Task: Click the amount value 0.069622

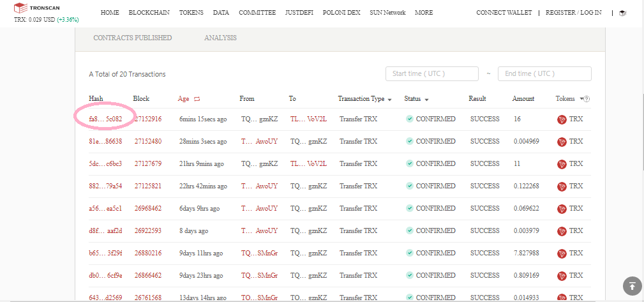Action: (x=527, y=208)
